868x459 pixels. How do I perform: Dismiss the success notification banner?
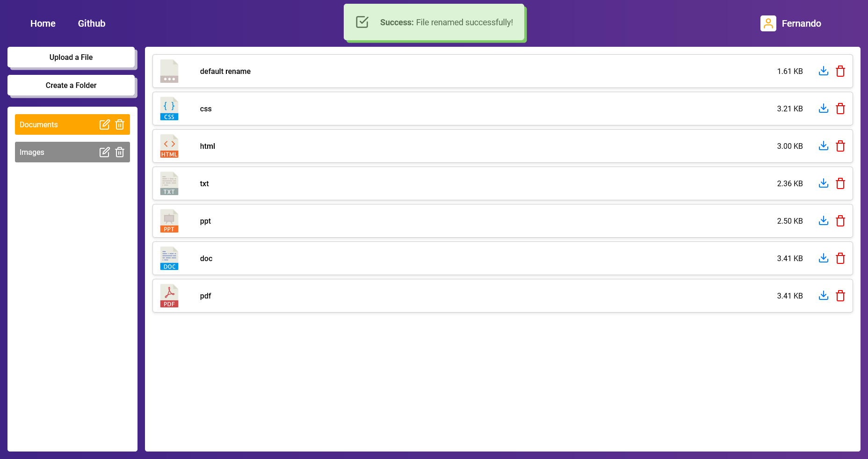pyautogui.click(x=434, y=22)
